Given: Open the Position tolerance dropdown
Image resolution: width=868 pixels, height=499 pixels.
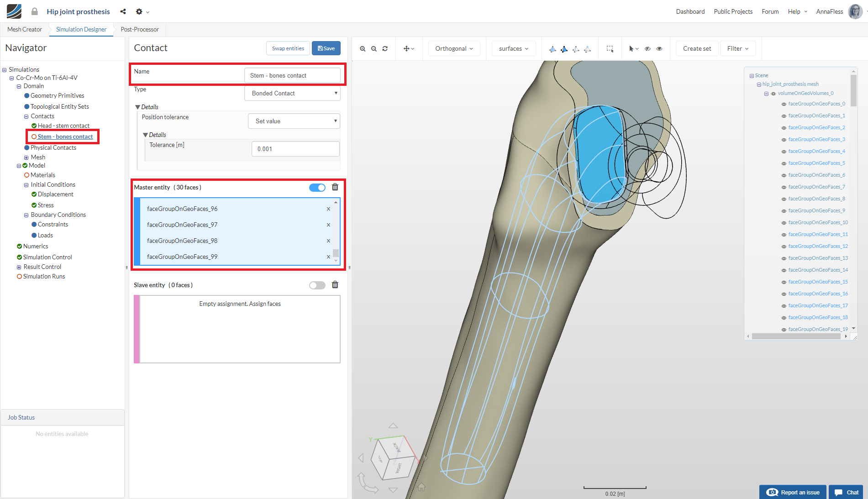Looking at the screenshot, I should click(x=294, y=121).
